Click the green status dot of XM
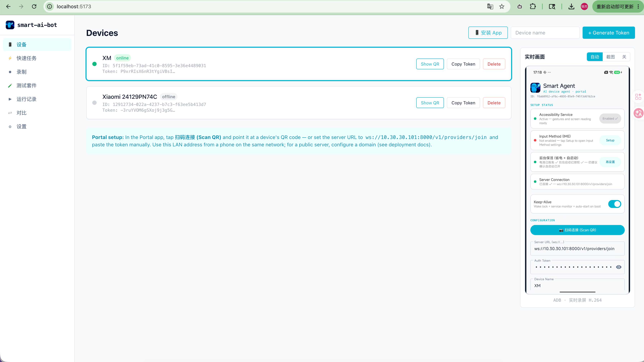This screenshot has height=362, width=644. [94, 64]
